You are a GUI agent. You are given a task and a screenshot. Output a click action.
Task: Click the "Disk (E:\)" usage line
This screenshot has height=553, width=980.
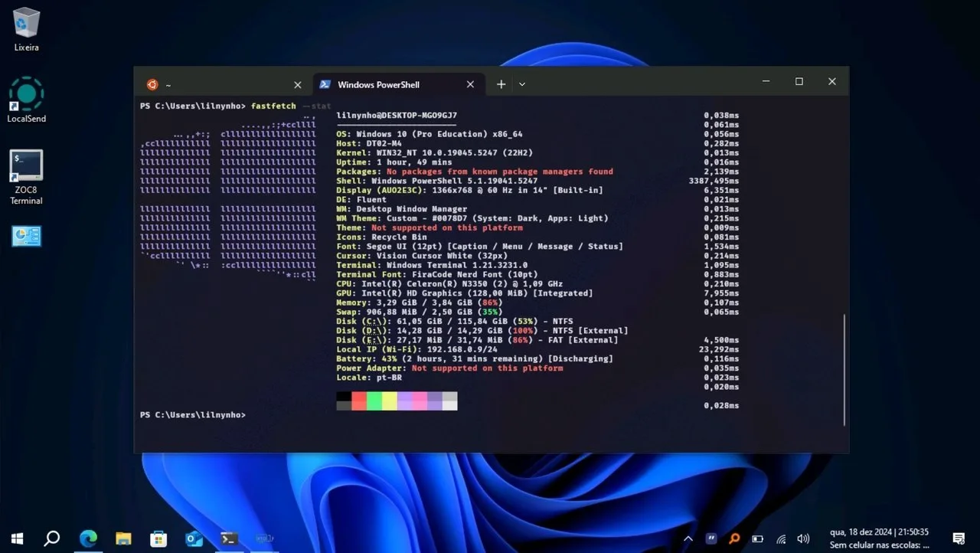tap(477, 340)
